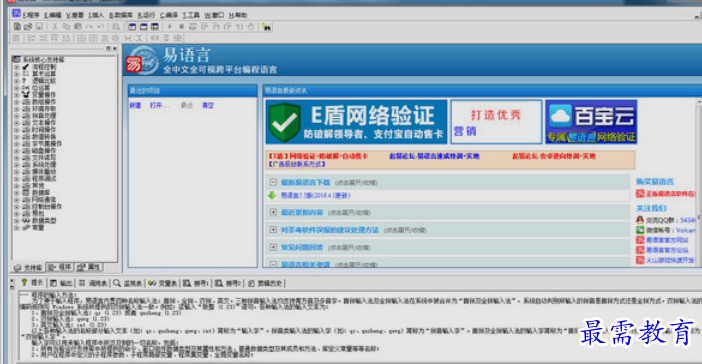Collapse the 最新易语言下载 section
Viewport: 702px width, 364px height.
(273, 182)
